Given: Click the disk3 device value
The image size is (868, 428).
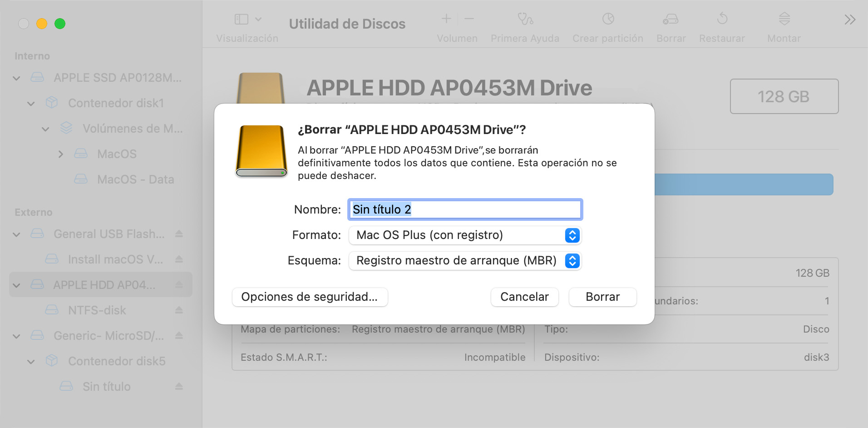Looking at the screenshot, I should (816, 357).
